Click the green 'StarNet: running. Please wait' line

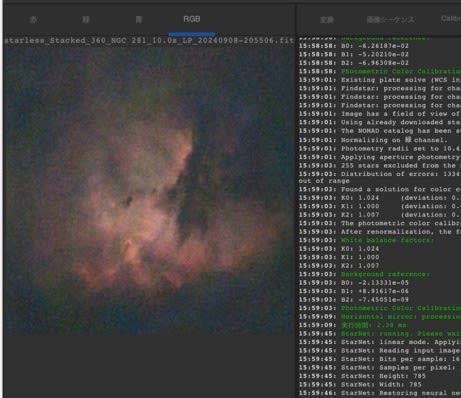[380, 334]
